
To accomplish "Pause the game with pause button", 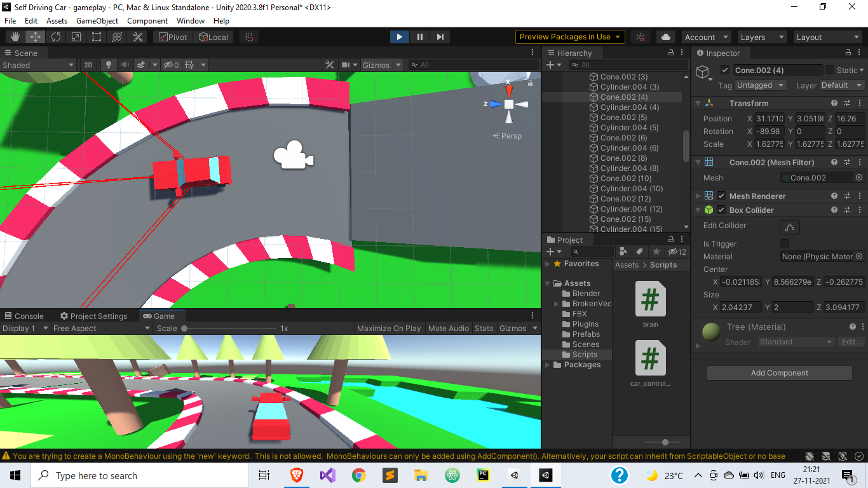I will pyautogui.click(x=419, y=36).
